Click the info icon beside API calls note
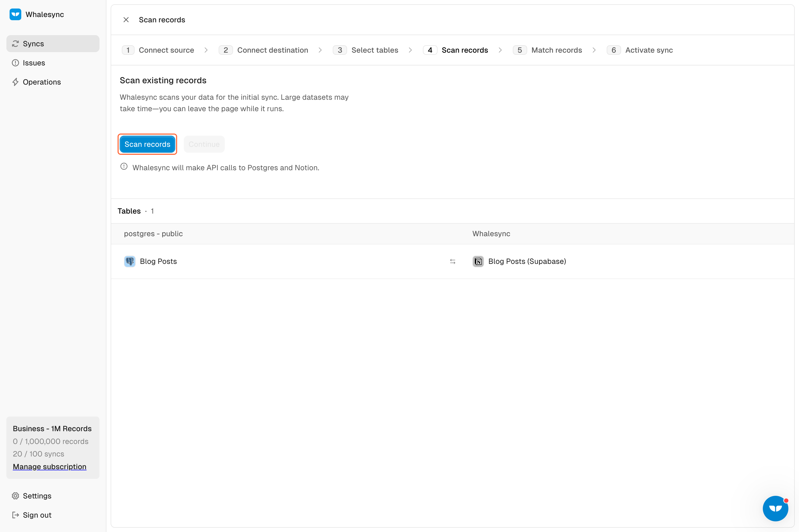799x532 pixels. [x=124, y=167]
